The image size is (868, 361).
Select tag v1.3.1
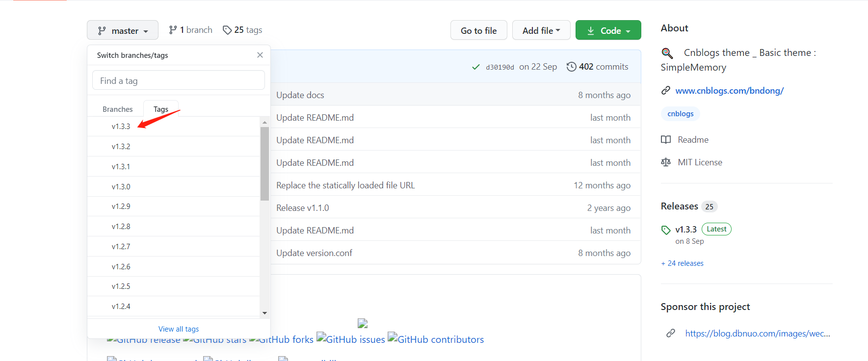174,167
